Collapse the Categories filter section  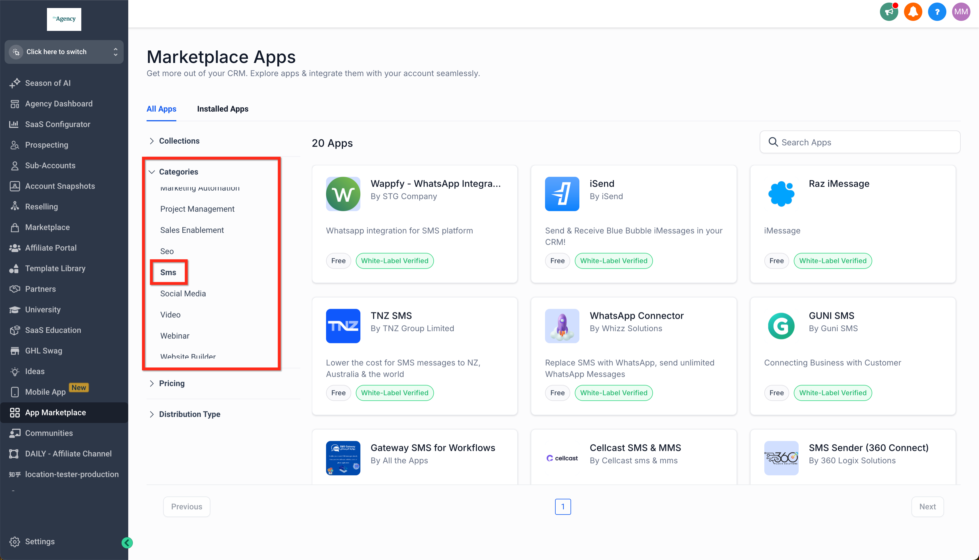178,171
